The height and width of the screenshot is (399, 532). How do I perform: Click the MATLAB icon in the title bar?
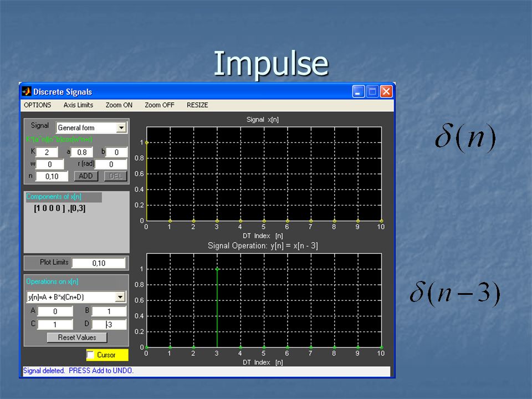26,91
